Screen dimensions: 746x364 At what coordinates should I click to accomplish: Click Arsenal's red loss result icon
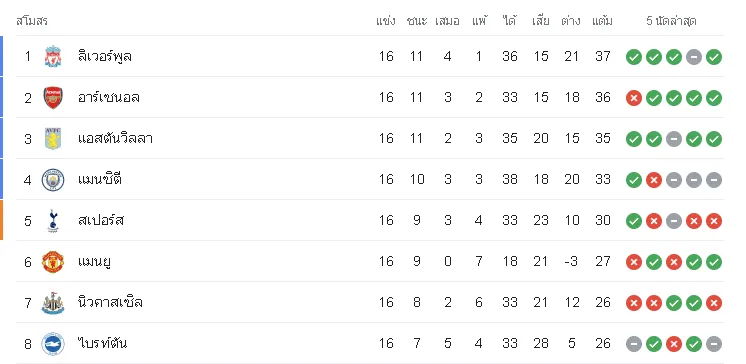[634, 98]
